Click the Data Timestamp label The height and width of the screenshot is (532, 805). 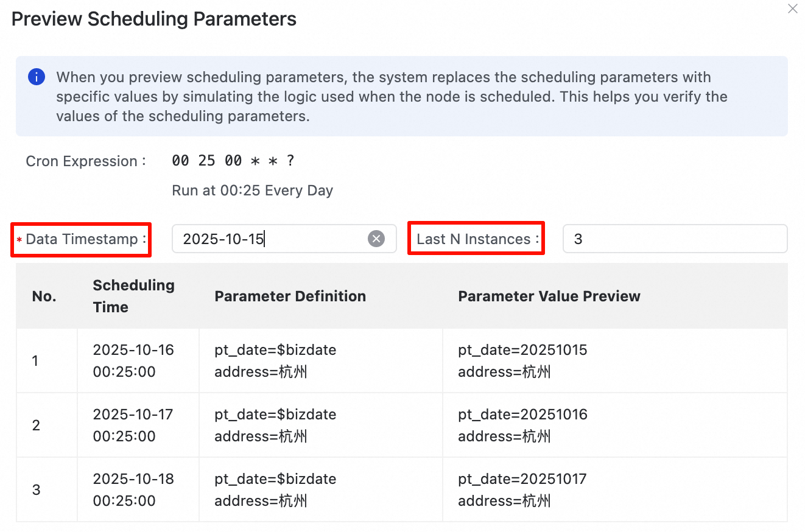pos(82,239)
